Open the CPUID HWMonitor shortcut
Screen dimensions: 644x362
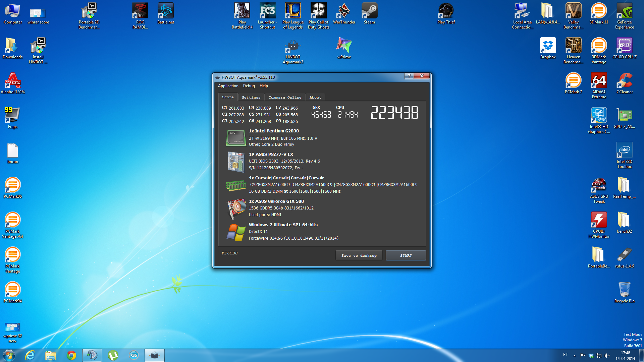pyautogui.click(x=599, y=225)
